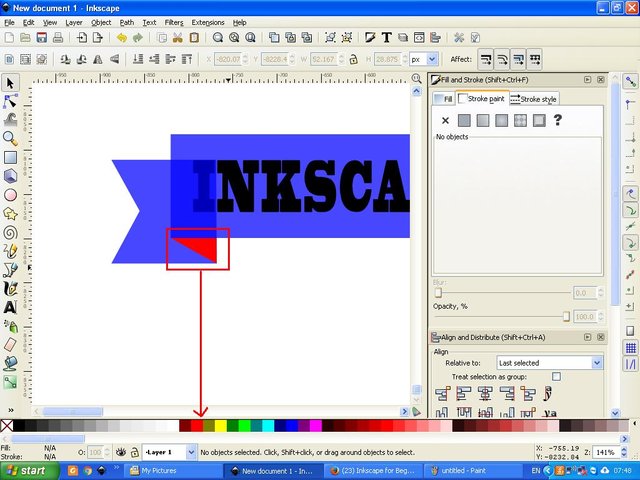Switch to My Pictures taskbar window
The width and height of the screenshot is (640, 480).
(x=173, y=471)
